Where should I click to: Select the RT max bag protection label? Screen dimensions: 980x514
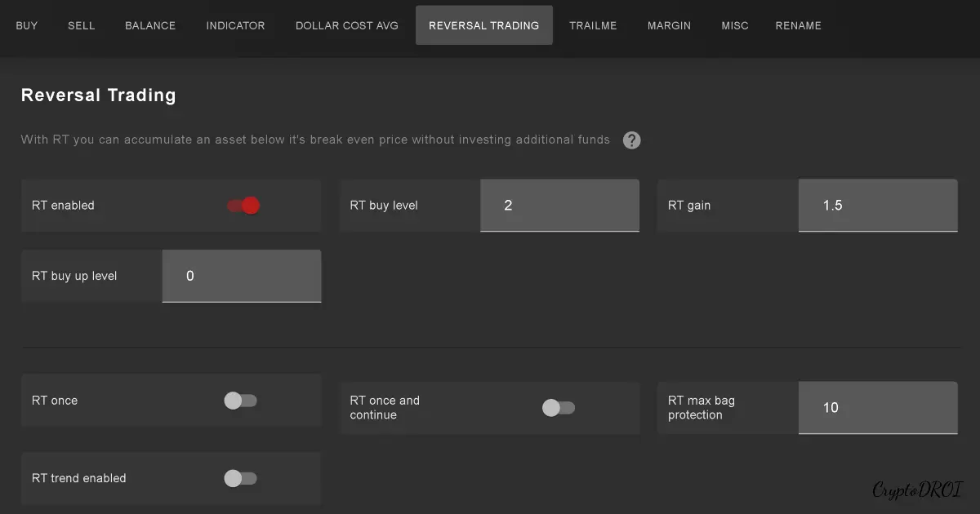[702, 408]
